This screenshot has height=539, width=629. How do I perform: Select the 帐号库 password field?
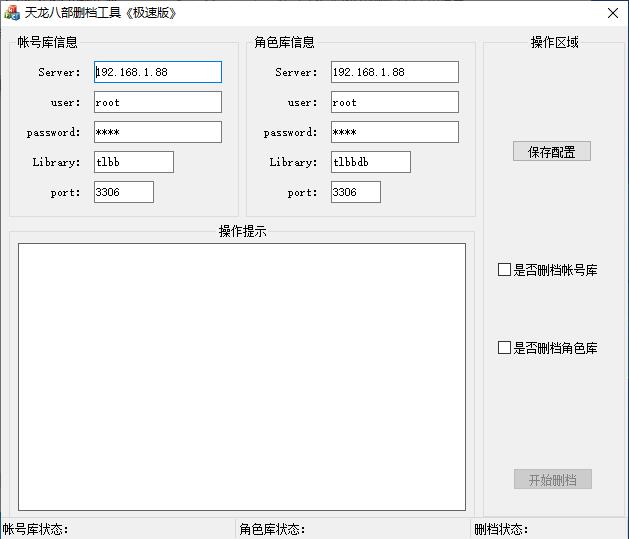(x=158, y=132)
